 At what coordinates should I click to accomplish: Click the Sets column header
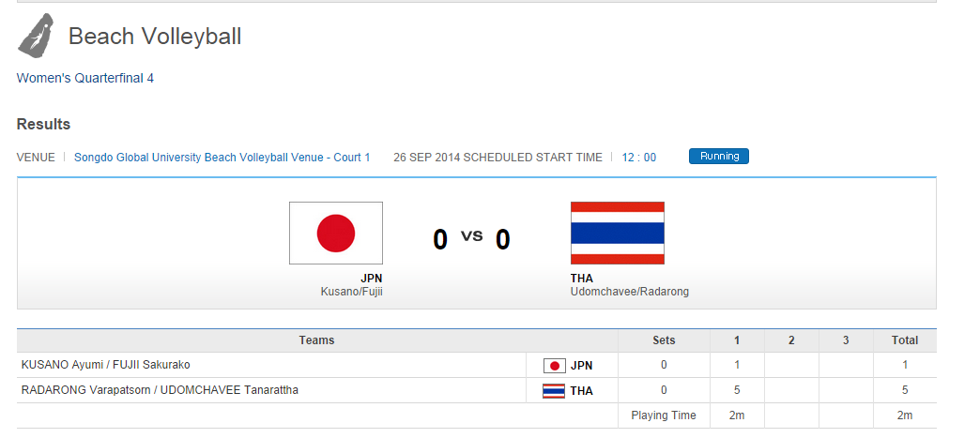point(664,340)
